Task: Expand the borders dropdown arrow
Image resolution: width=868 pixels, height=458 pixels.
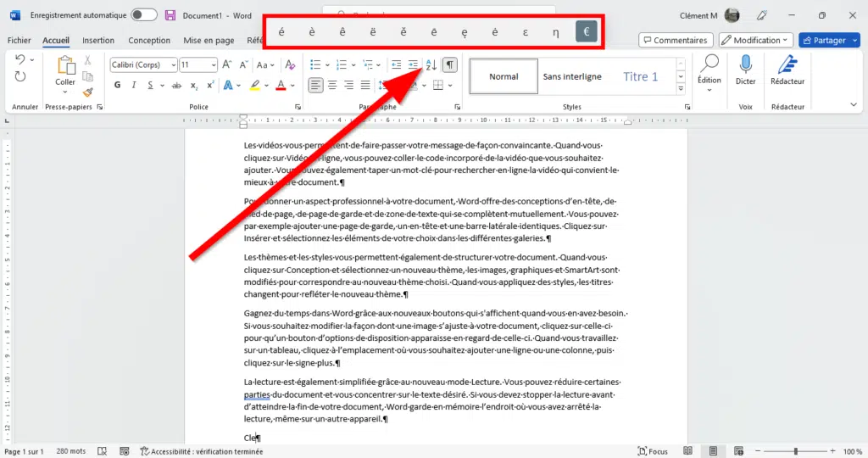Action: coord(450,86)
